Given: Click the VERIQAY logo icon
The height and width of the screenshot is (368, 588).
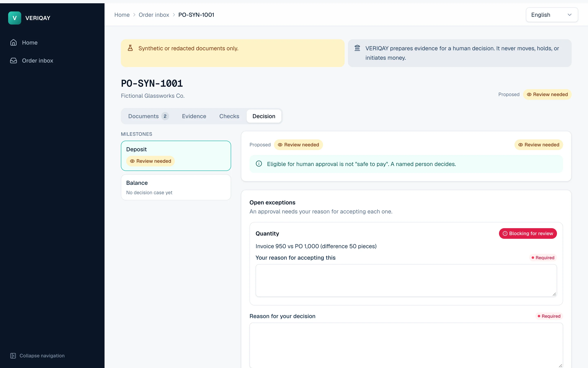Looking at the screenshot, I should tap(14, 18).
